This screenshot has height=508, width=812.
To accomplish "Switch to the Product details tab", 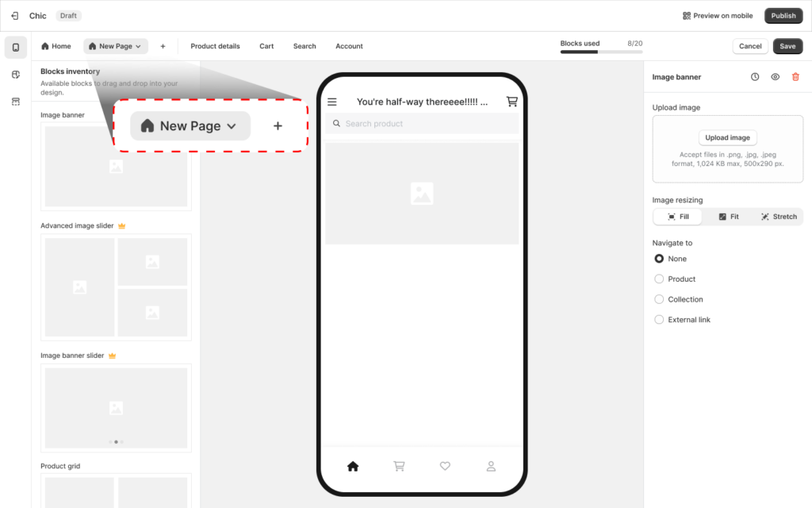I will [215, 46].
